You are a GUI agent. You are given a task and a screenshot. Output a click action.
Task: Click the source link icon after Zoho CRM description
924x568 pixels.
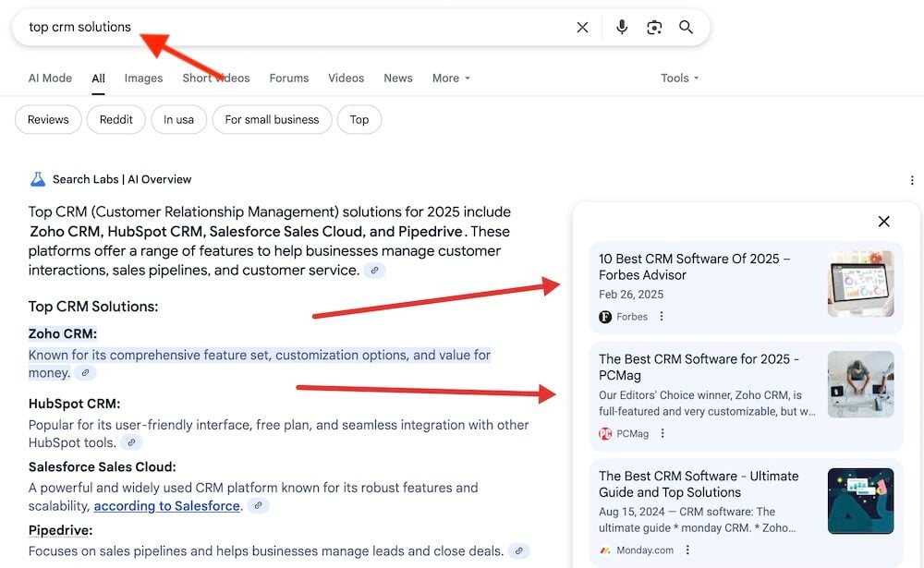[x=85, y=372]
